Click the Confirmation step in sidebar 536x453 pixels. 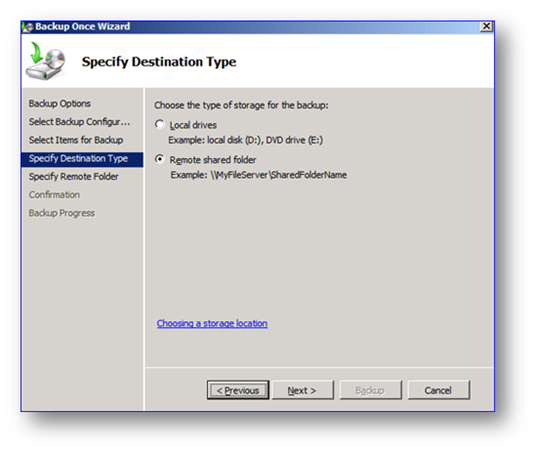coord(54,195)
